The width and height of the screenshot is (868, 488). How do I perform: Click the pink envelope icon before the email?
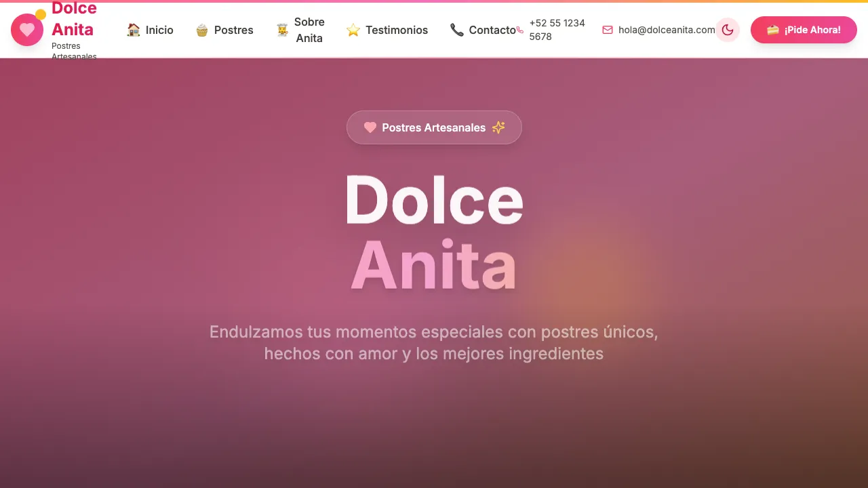coord(607,30)
